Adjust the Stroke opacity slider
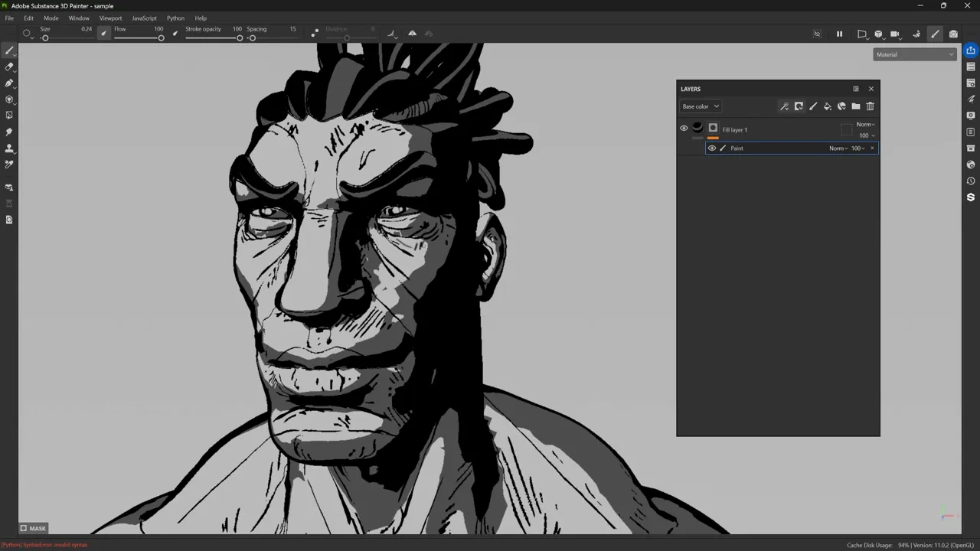980x551 pixels. click(240, 37)
